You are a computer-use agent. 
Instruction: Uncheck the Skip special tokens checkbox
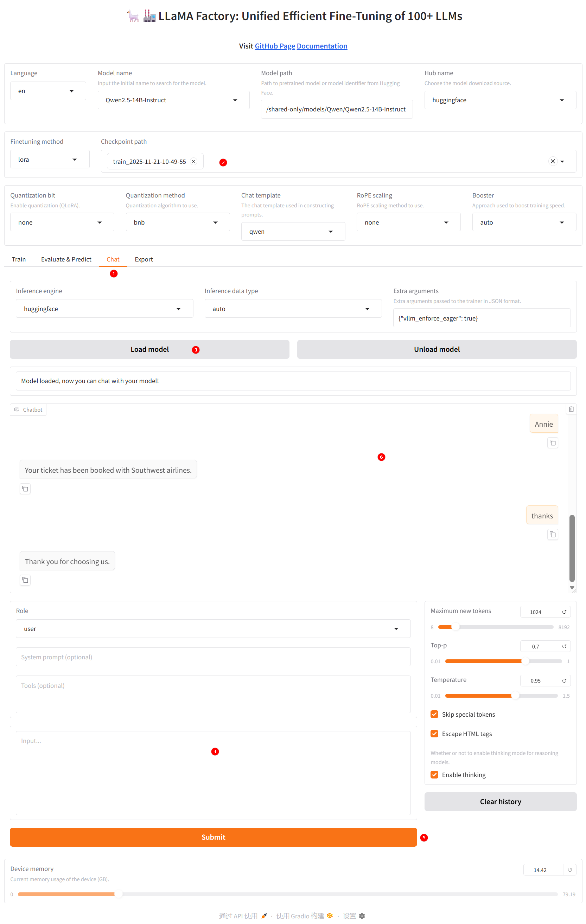(x=434, y=715)
